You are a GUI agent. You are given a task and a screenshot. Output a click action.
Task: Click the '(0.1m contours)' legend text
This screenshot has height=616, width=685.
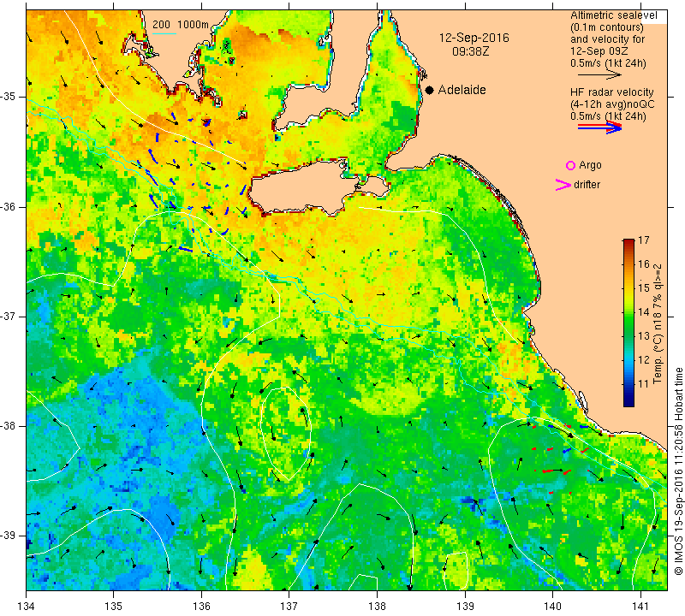click(x=607, y=27)
